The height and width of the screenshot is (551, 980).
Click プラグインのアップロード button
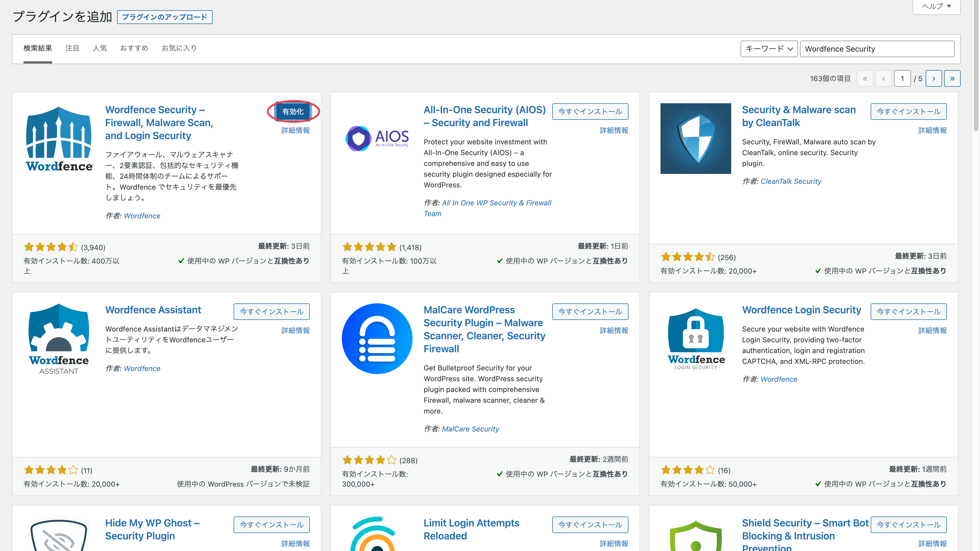coord(164,17)
